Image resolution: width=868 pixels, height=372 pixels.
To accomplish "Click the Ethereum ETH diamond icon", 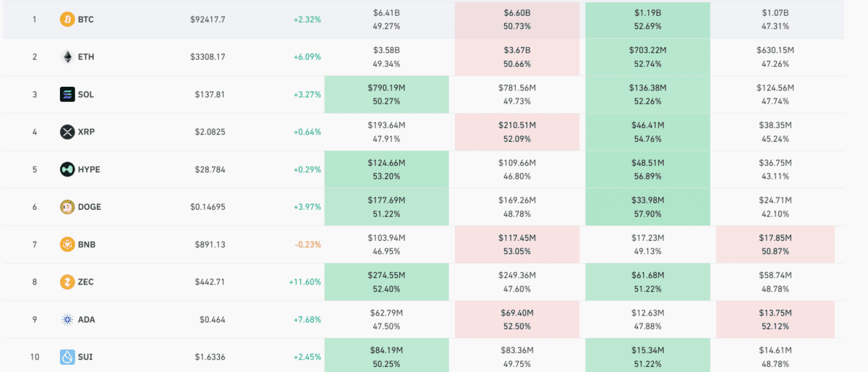I will pos(67,56).
